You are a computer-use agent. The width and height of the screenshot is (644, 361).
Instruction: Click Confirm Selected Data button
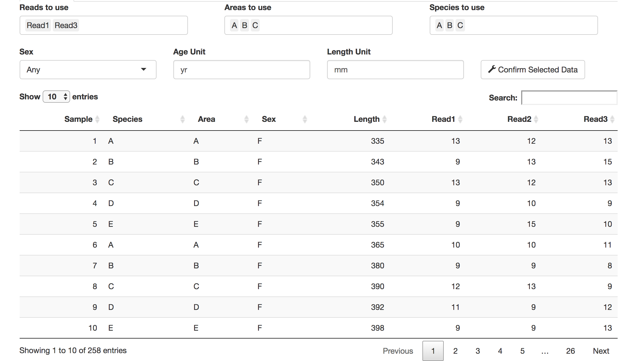click(533, 70)
